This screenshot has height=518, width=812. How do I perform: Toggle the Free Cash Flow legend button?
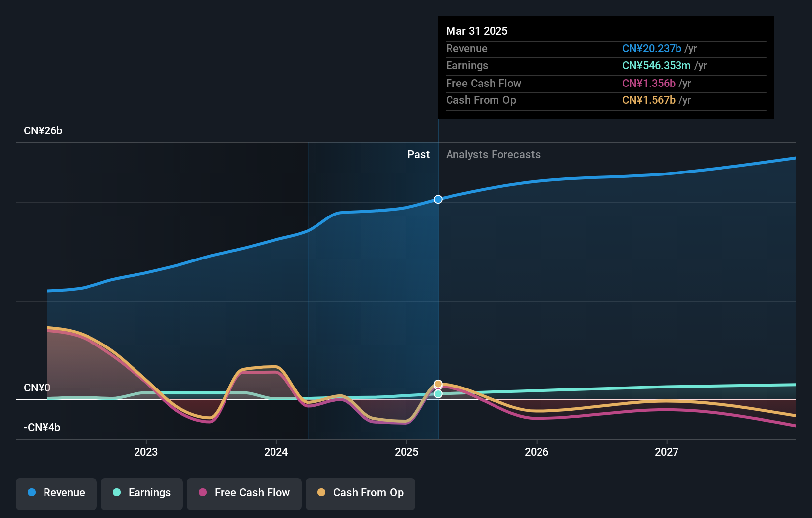[x=244, y=493]
